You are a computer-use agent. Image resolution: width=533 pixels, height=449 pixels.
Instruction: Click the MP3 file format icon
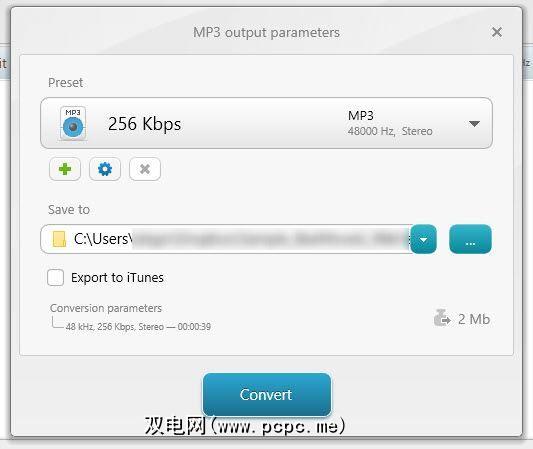click(73, 123)
